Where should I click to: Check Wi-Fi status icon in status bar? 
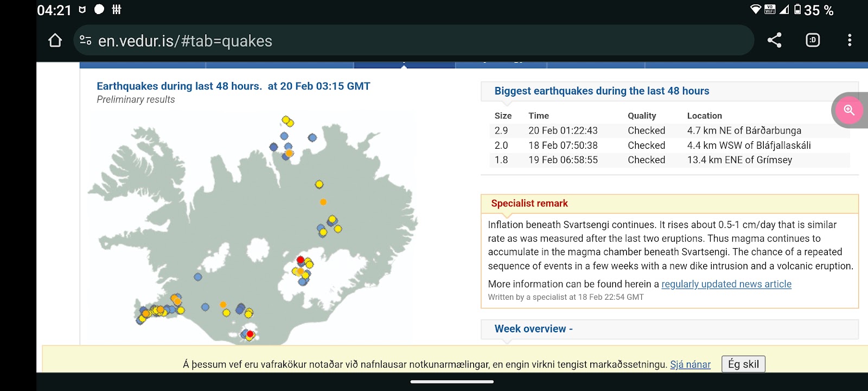click(755, 9)
